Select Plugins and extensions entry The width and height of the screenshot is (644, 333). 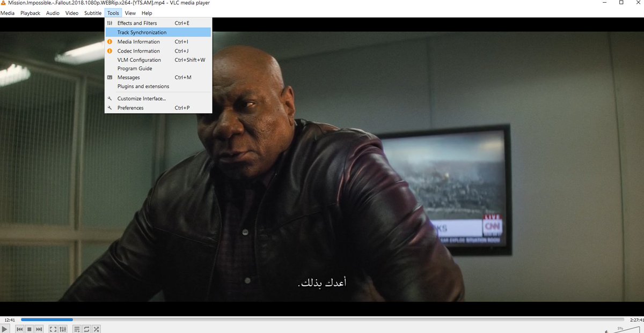(158, 86)
